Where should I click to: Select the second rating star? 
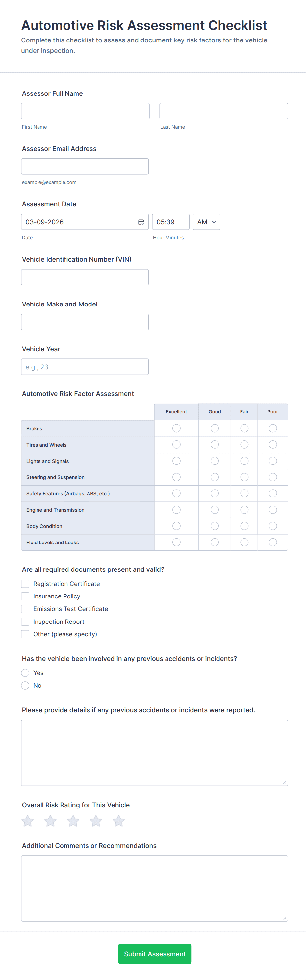tap(50, 821)
